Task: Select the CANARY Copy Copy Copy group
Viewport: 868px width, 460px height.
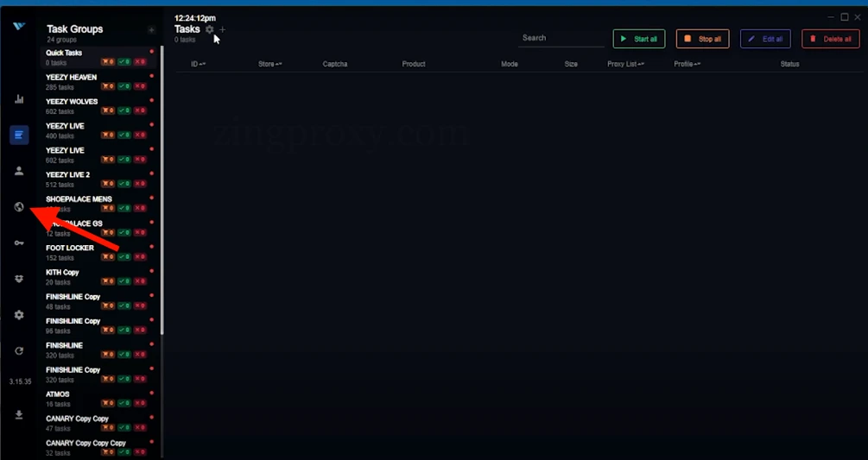Action: (x=99, y=447)
